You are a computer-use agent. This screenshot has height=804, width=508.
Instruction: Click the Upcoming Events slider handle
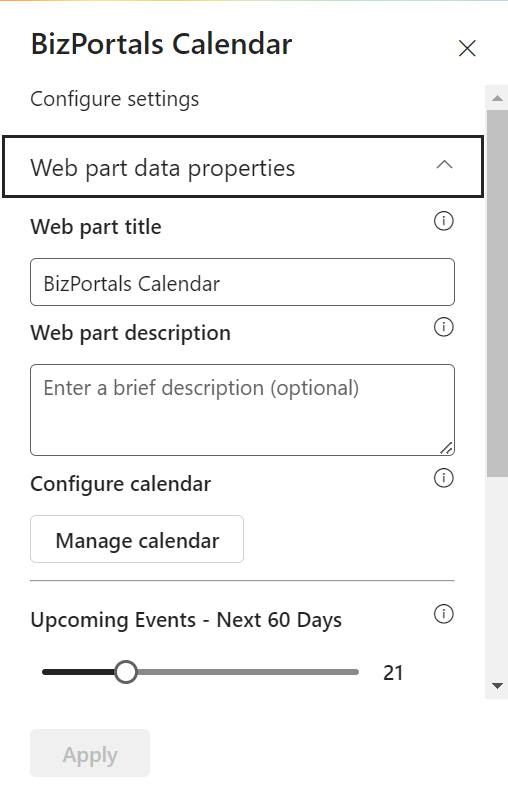(x=126, y=672)
